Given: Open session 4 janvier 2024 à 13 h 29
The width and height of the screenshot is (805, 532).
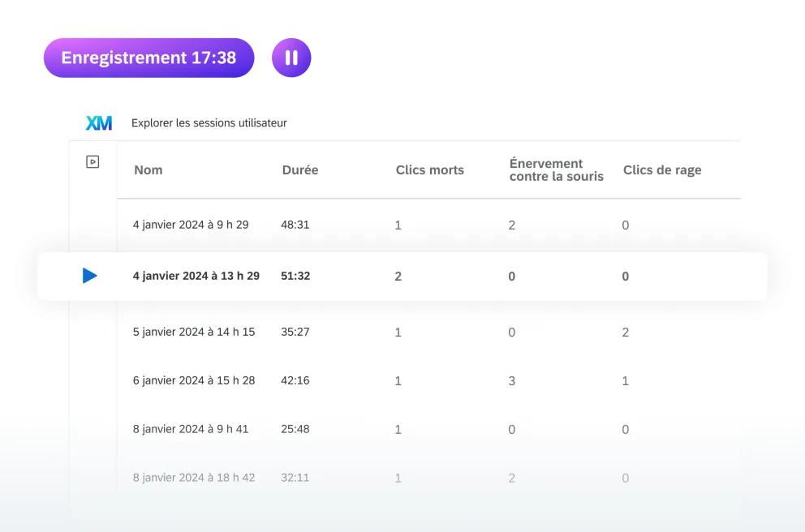Looking at the screenshot, I should pyautogui.click(x=196, y=276).
